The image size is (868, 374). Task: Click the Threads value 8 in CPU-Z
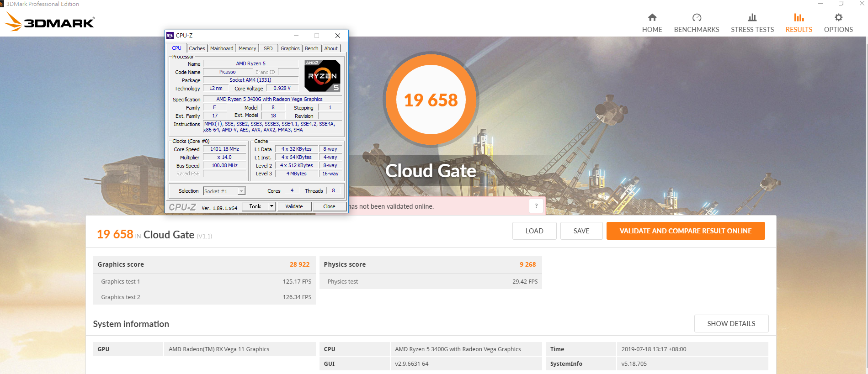(333, 191)
